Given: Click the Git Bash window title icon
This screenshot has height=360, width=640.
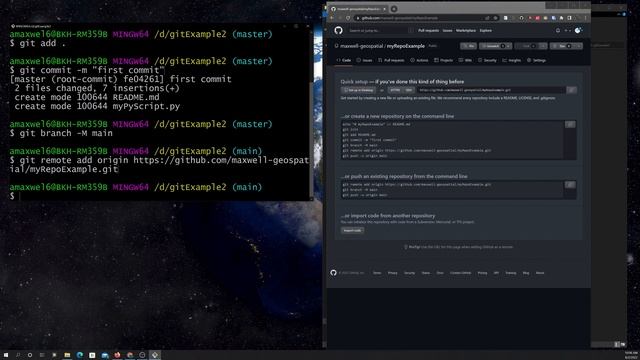Looking at the screenshot, I should pyautogui.click(x=13, y=26).
